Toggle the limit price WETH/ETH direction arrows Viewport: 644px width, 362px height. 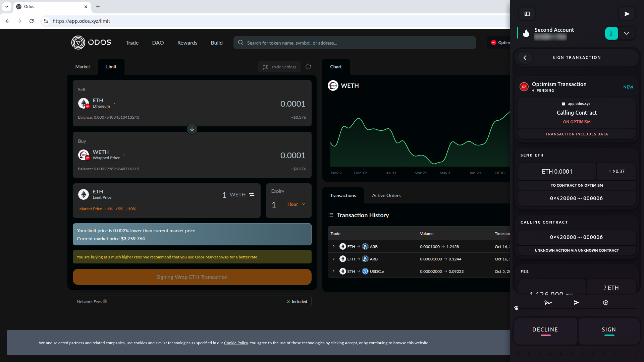[252, 194]
